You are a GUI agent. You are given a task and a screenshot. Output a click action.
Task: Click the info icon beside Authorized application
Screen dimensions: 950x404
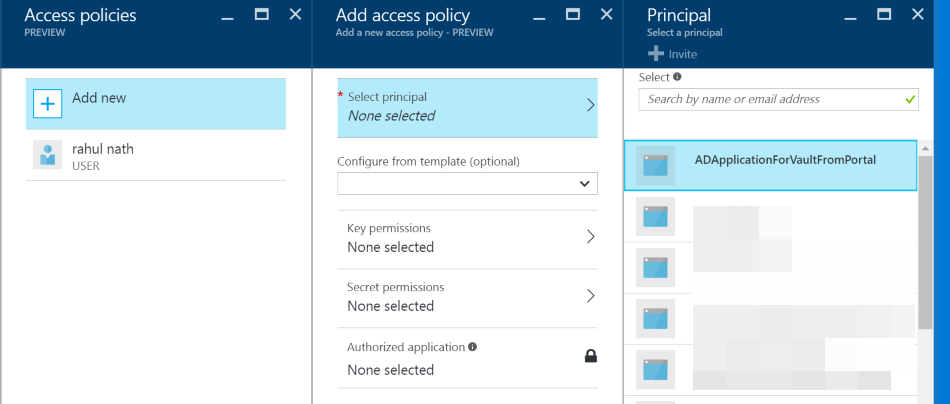click(472, 347)
